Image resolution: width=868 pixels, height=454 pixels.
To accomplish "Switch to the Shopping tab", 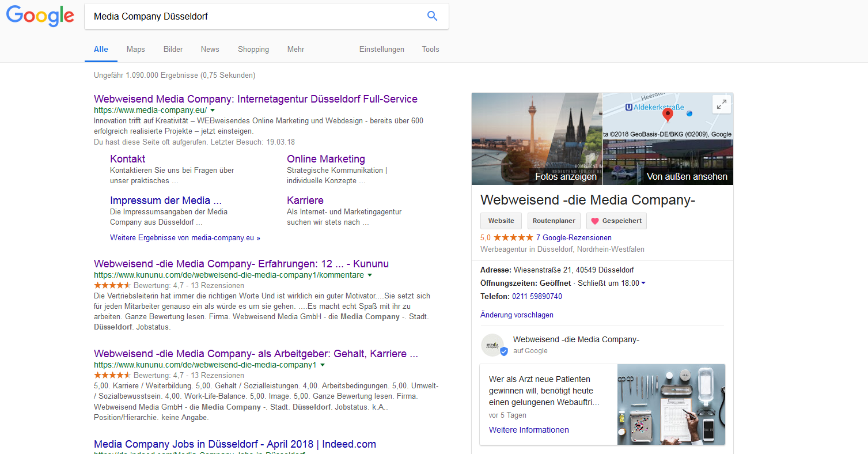I will pos(253,49).
